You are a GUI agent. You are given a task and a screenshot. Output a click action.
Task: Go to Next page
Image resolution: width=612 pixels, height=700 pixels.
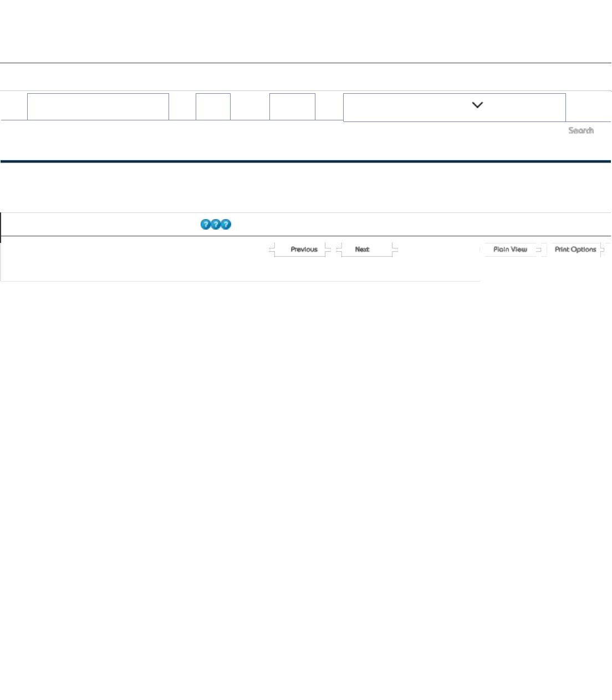pyautogui.click(x=367, y=250)
